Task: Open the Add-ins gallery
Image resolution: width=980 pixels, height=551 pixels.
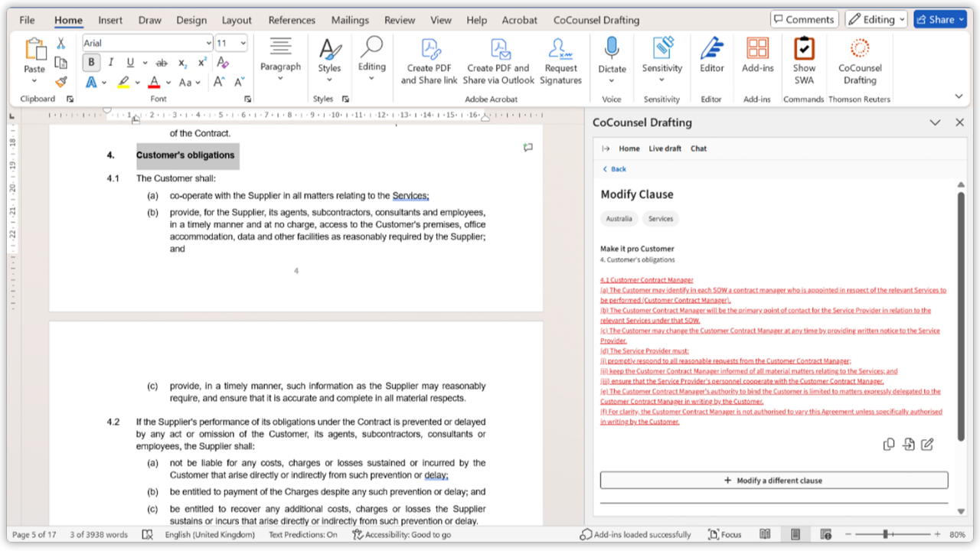Action: [x=758, y=56]
